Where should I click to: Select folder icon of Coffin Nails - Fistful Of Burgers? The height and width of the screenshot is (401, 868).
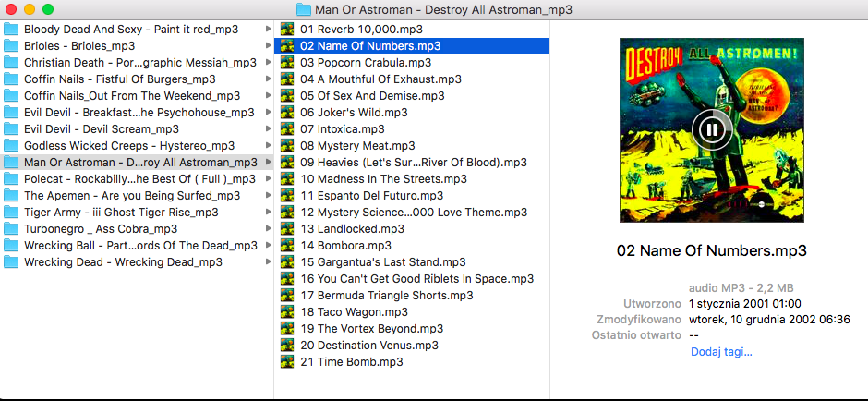tap(11, 79)
